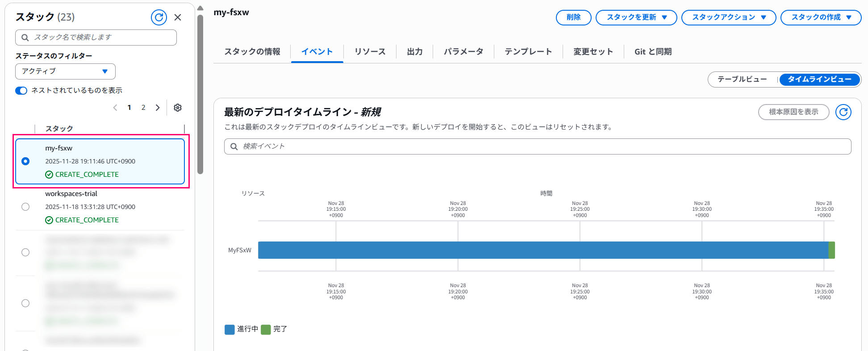Switch to the イベント tab

click(x=317, y=52)
